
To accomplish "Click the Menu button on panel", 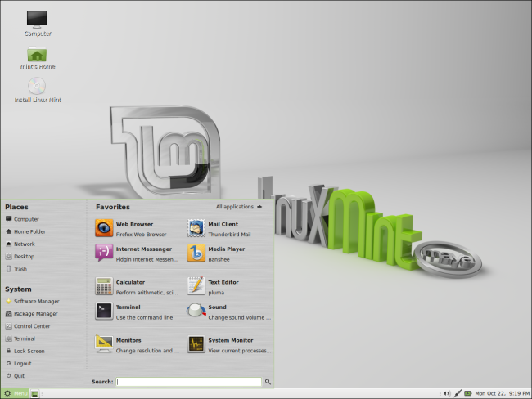I will click(x=16, y=393).
